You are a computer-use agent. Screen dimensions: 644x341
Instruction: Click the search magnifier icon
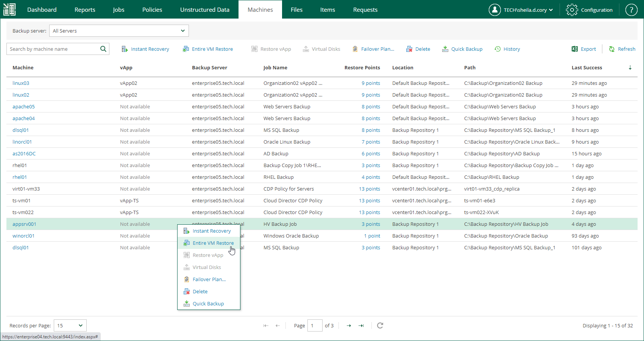coord(103,49)
